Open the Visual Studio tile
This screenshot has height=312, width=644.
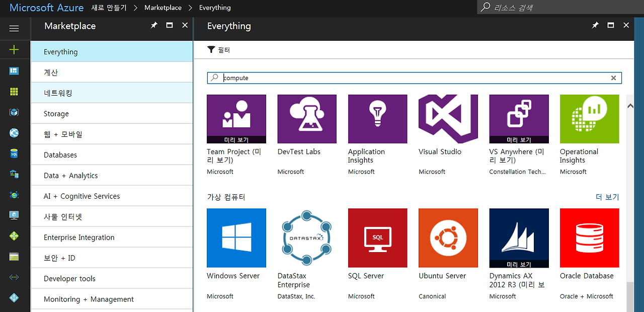(x=448, y=135)
